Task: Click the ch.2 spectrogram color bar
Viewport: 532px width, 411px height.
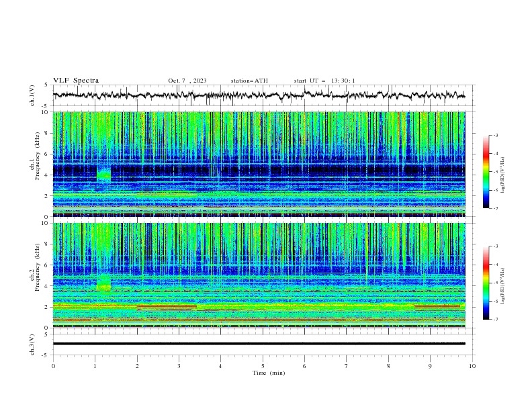Action: tap(486, 283)
